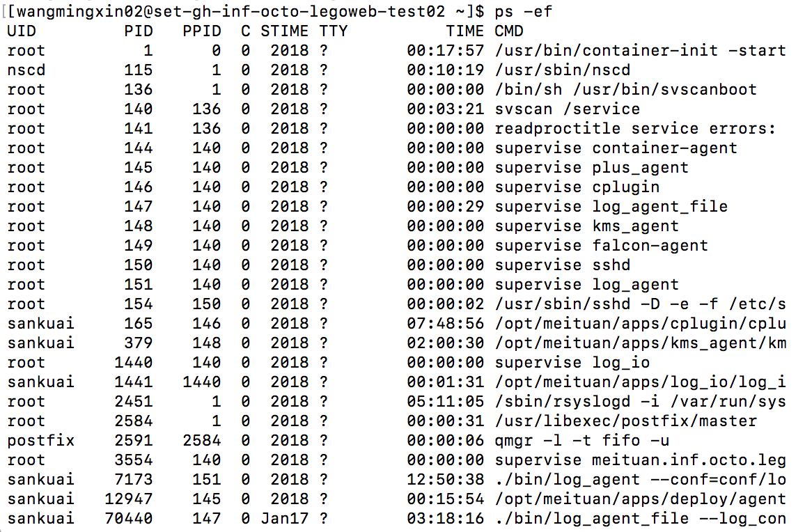Click the time value 07:48:56

(x=445, y=323)
